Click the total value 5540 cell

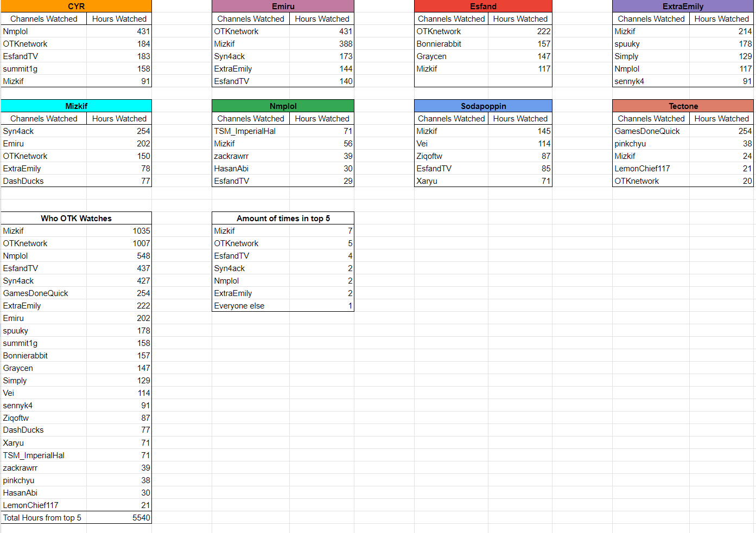coord(119,517)
